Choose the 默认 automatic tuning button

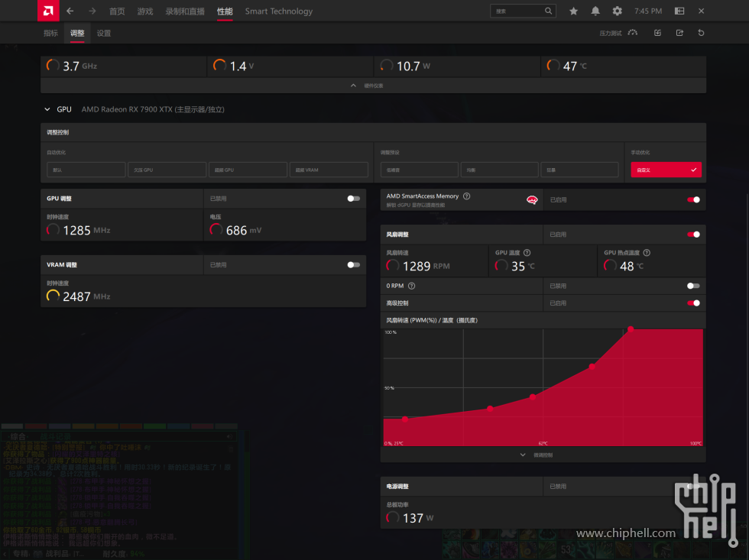tap(86, 170)
